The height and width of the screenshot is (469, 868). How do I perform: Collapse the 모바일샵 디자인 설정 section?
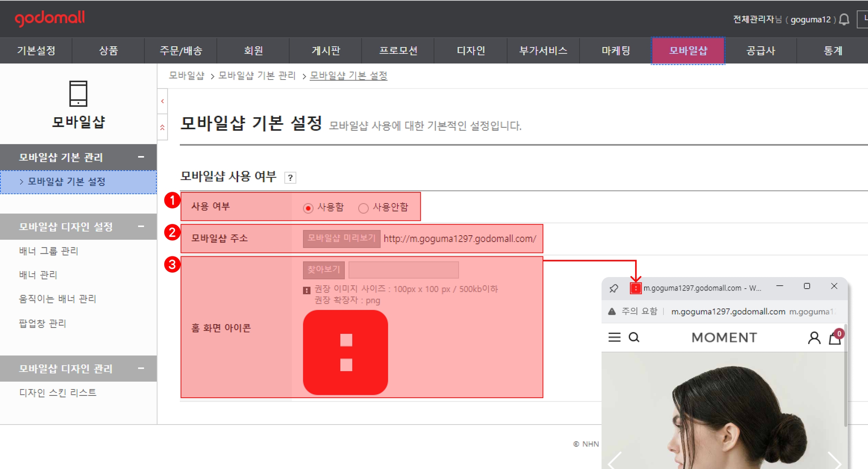pos(141,227)
